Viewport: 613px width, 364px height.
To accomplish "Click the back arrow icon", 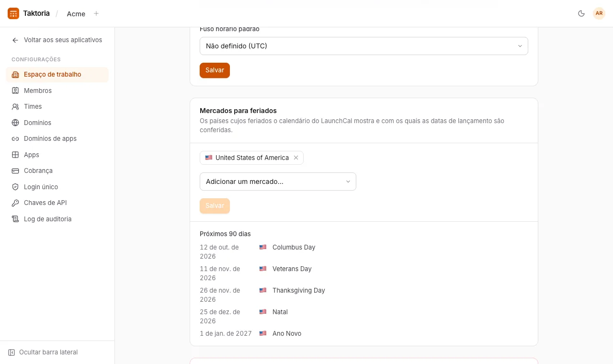I will (x=15, y=40).
